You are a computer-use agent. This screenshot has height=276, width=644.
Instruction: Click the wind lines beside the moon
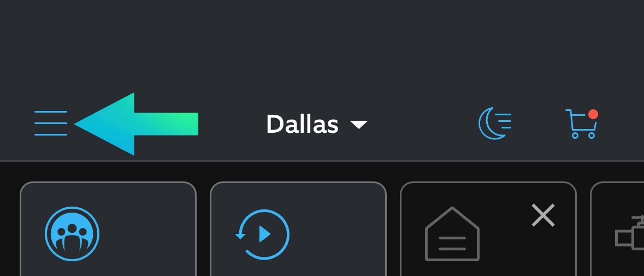pos(504,121)
